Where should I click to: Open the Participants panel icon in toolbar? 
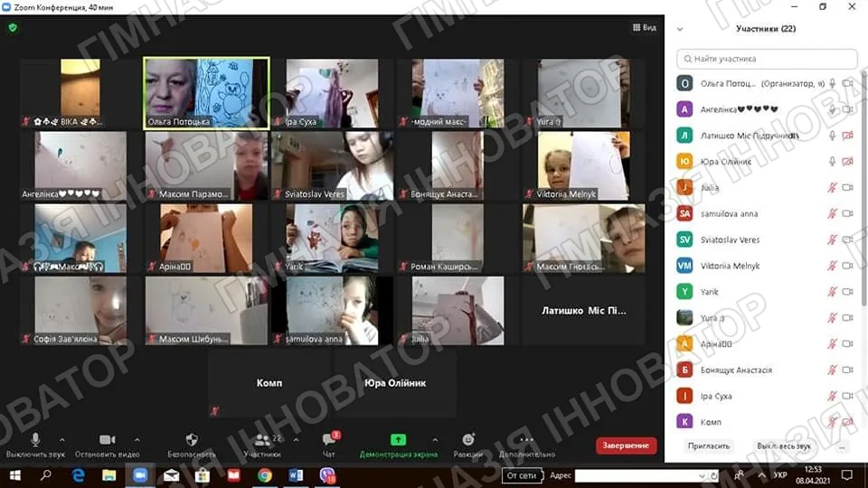pos(263,440)
